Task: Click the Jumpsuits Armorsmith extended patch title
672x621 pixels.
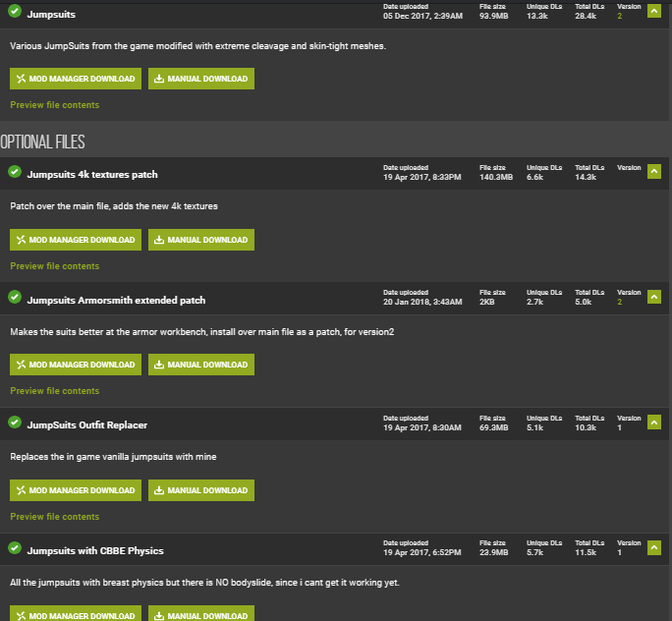Action: pos(116,300)
